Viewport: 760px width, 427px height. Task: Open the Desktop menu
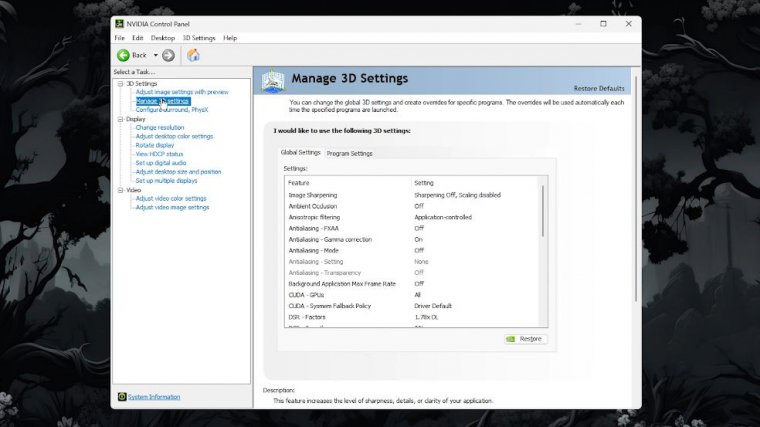click(162, 38)
